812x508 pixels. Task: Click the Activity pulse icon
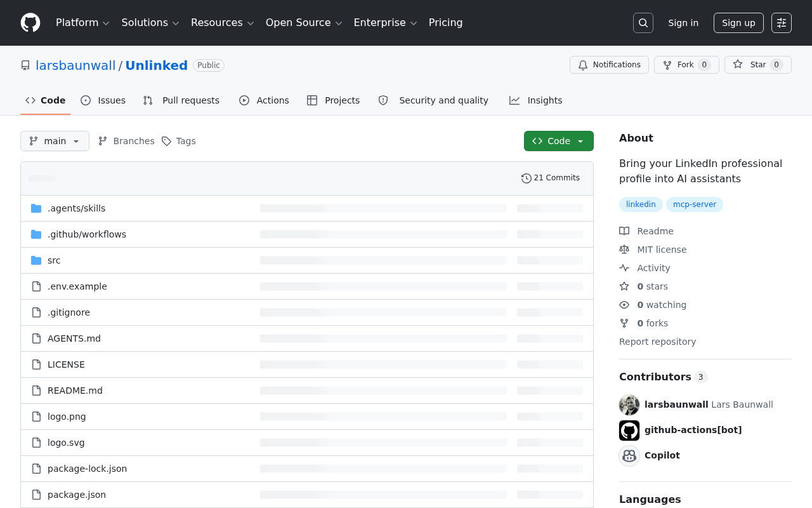[624, 268]
